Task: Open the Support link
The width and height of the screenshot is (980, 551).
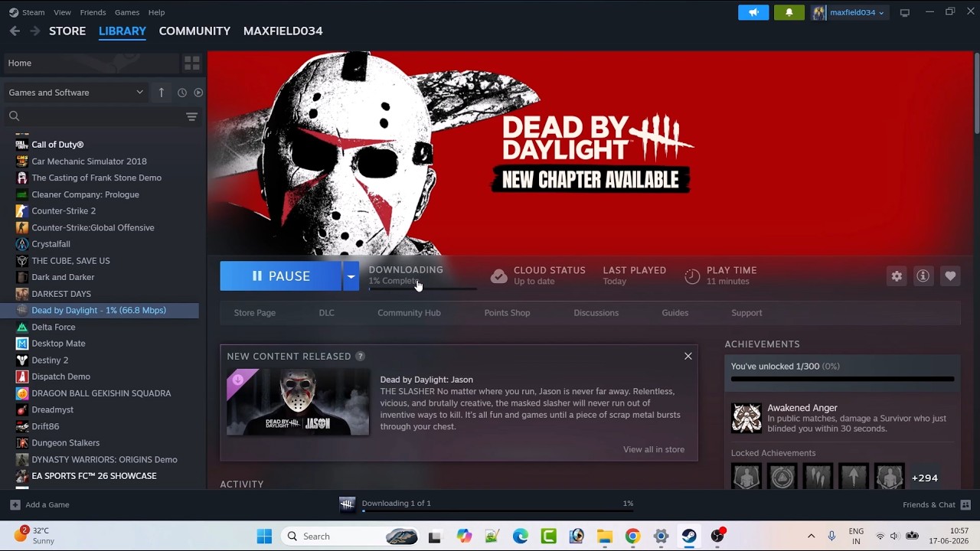Action: [746, 312]
